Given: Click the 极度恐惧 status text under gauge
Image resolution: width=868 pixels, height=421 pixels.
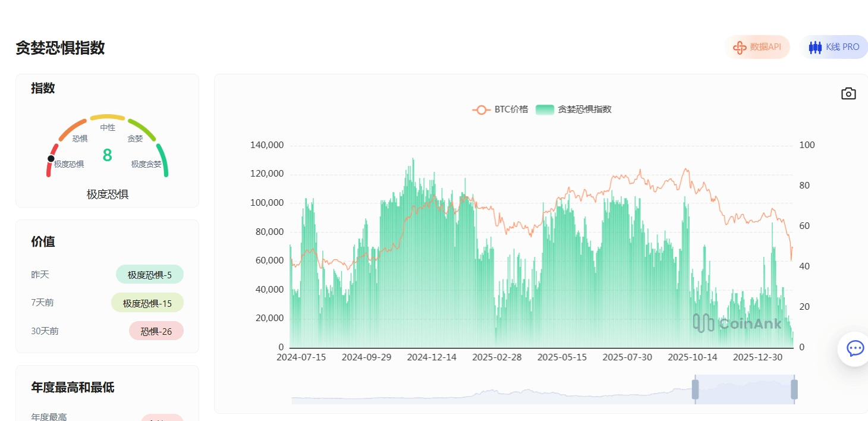Looking at the screenshot, I should click(108, 194).
